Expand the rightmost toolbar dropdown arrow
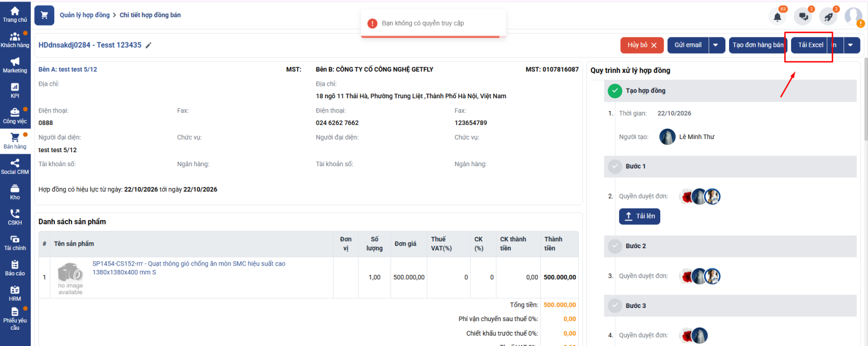Image resolution: width=868 pixels, height=346 pixels. 851,45
